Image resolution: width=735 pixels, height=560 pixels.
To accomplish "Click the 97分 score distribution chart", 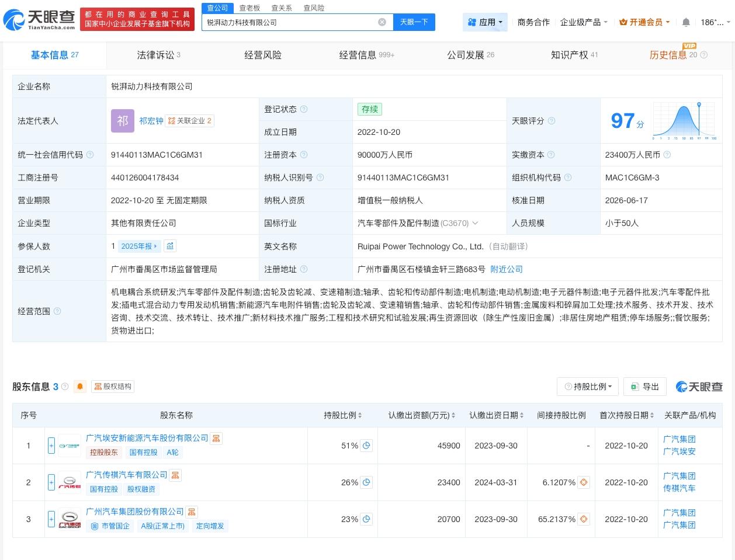I will tap(685, 121).
